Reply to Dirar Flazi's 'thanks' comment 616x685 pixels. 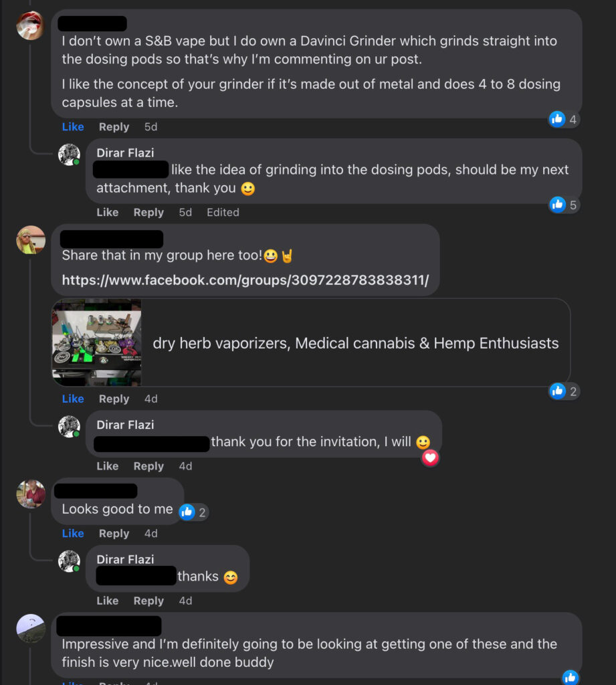coord(148,601)
